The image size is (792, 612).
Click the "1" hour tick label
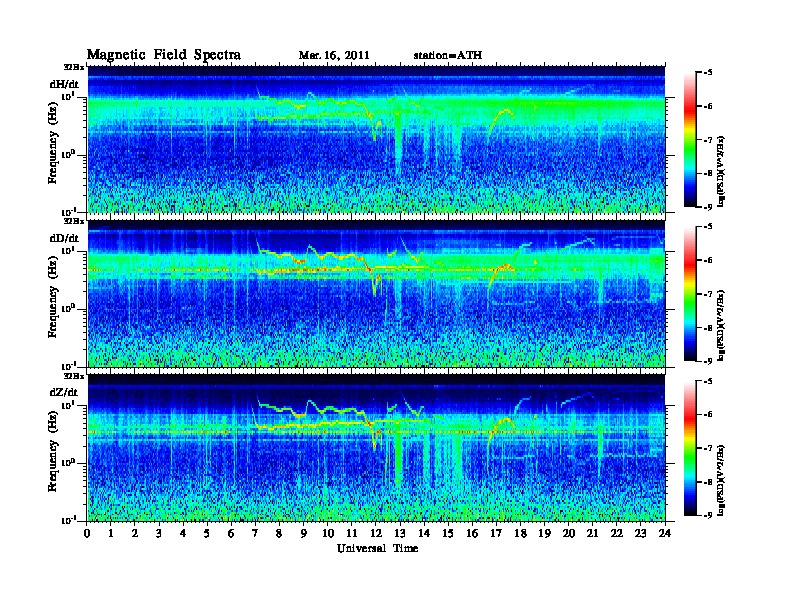click(111, 533)
